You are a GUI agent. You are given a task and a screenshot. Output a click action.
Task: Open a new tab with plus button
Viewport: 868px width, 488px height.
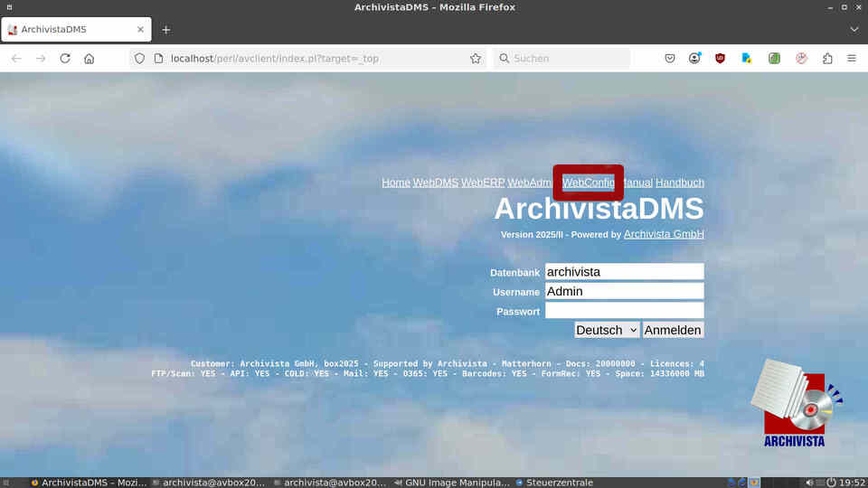pos(165,29)
